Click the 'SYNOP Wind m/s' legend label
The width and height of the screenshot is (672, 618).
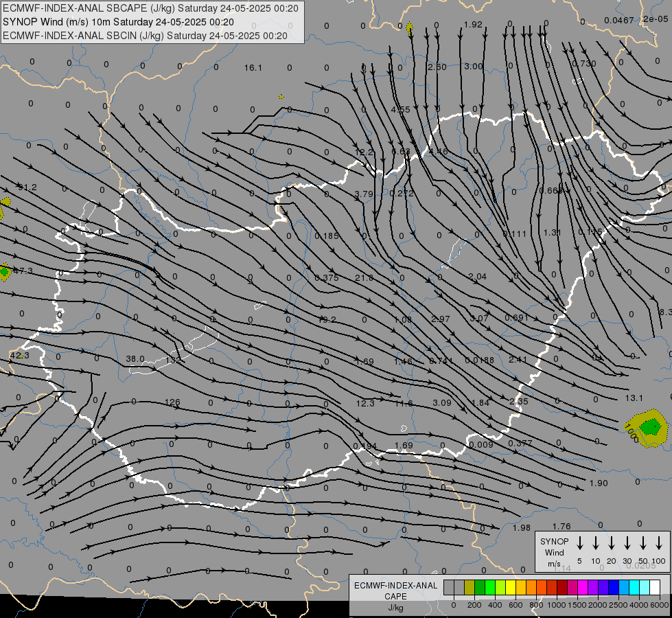[x=554, y=552]
